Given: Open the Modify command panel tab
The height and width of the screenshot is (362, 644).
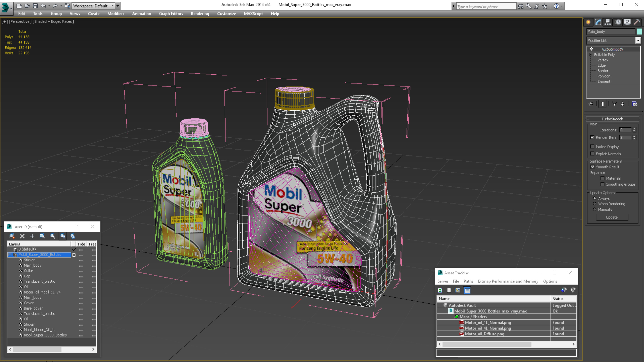Looking at the screenshot, I should [598, 22].
